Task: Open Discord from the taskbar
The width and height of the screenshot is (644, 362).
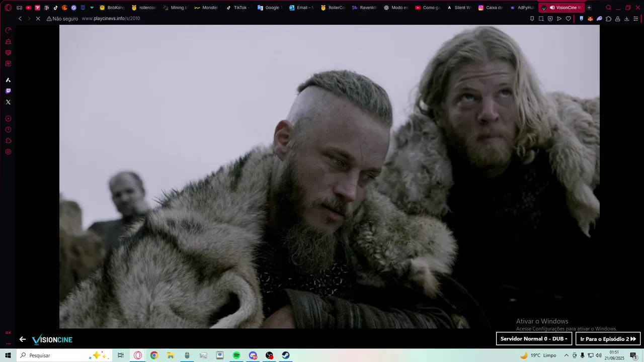Action: (x=253, y=355)
